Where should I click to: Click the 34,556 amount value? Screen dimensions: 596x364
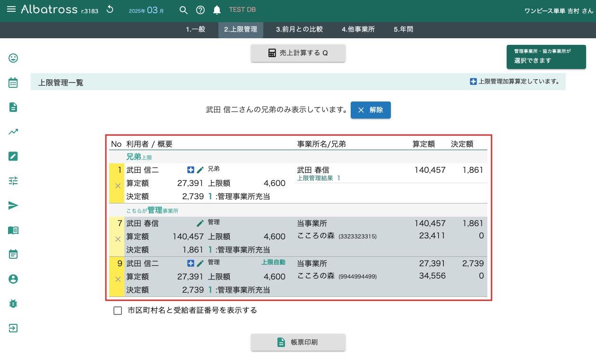tap(432, 276)
